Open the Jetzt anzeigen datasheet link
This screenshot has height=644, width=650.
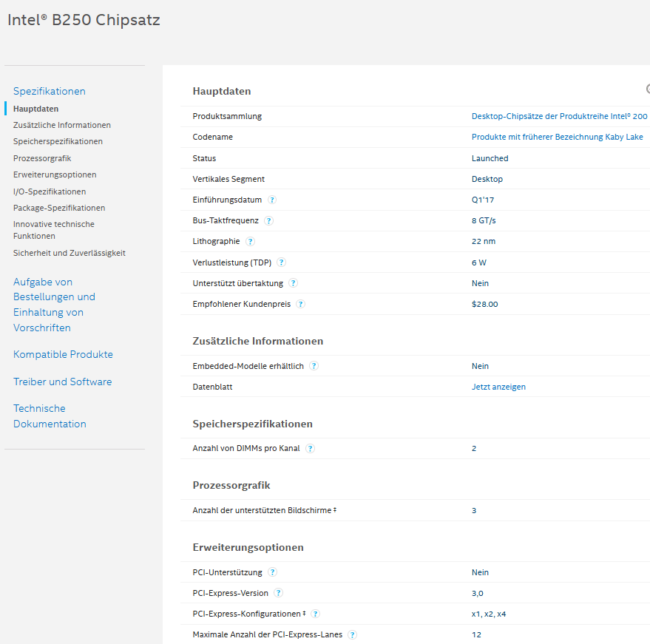point(498,387)
